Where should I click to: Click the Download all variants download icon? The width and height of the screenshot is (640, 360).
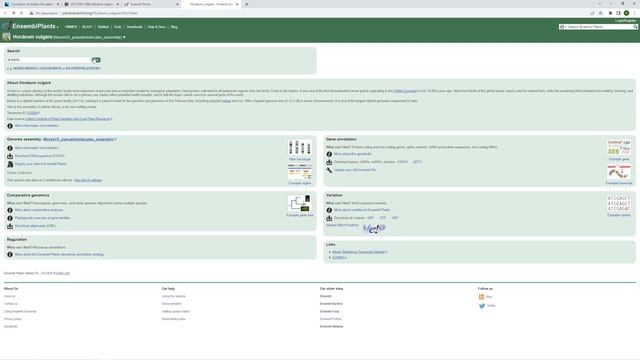point(329,218)
